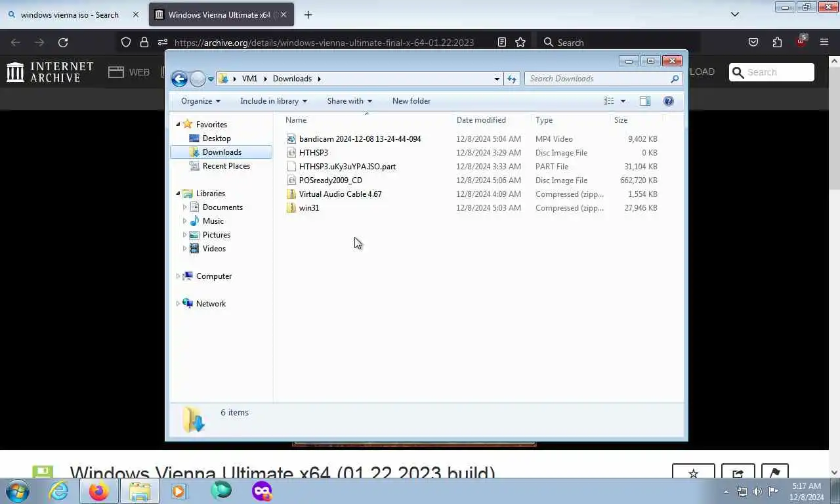Open Firefox Pocket save icon

pos(753,43)
